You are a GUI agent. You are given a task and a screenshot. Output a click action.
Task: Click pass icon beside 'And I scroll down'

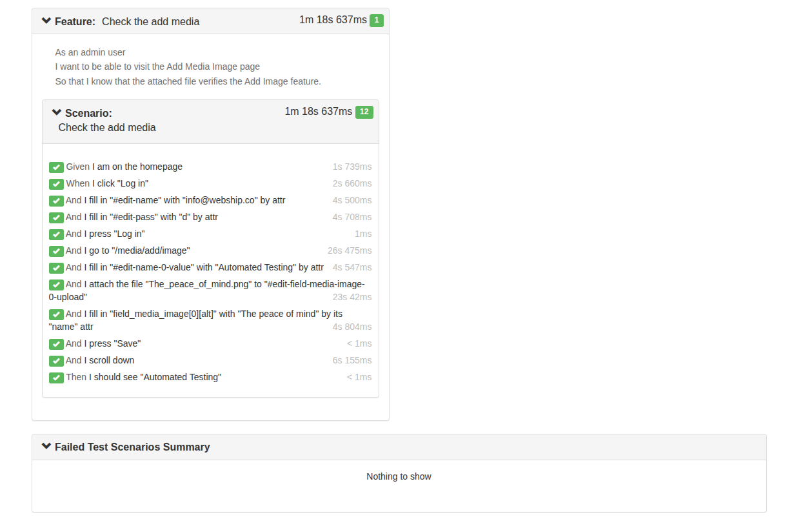point(56,361)
